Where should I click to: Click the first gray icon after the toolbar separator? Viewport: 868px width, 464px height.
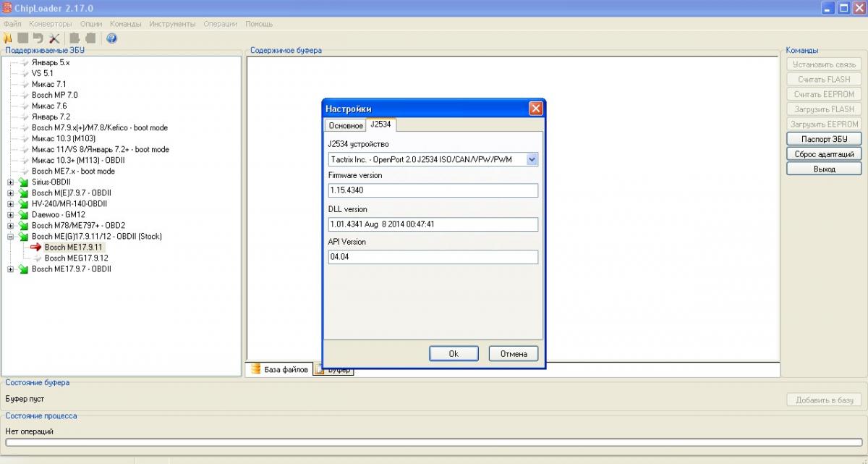(x=75, y=38)
